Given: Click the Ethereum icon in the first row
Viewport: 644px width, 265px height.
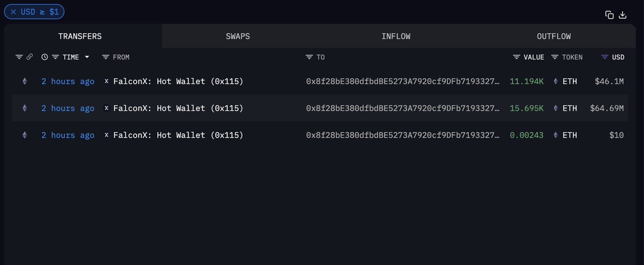Looking at the screenshot, I should [24, 82].
